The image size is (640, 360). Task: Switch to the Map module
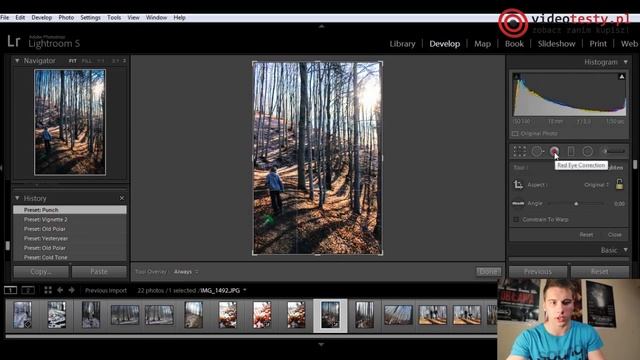coord(482,44)
